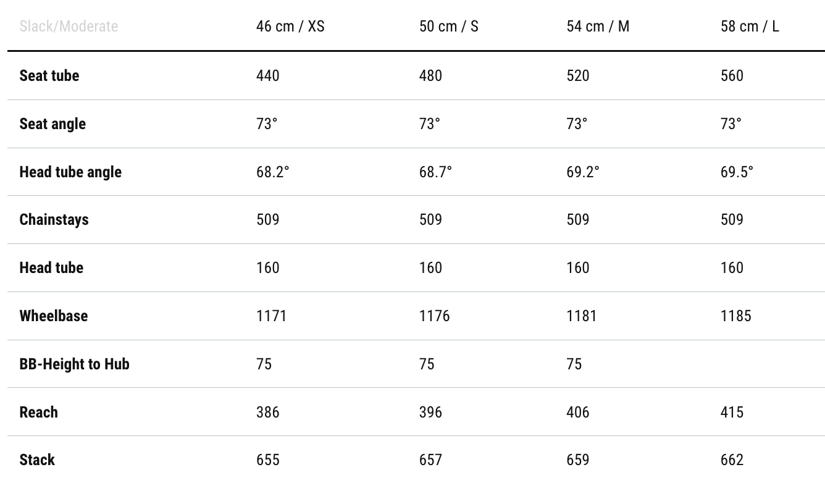Screen dimensions: 825x504
Task: Choose the 58 cm / L column header
Action: (x=750, y=27)
